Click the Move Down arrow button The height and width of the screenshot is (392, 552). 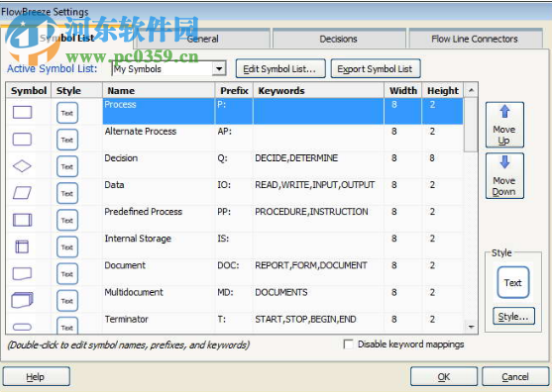pos(504,176)
